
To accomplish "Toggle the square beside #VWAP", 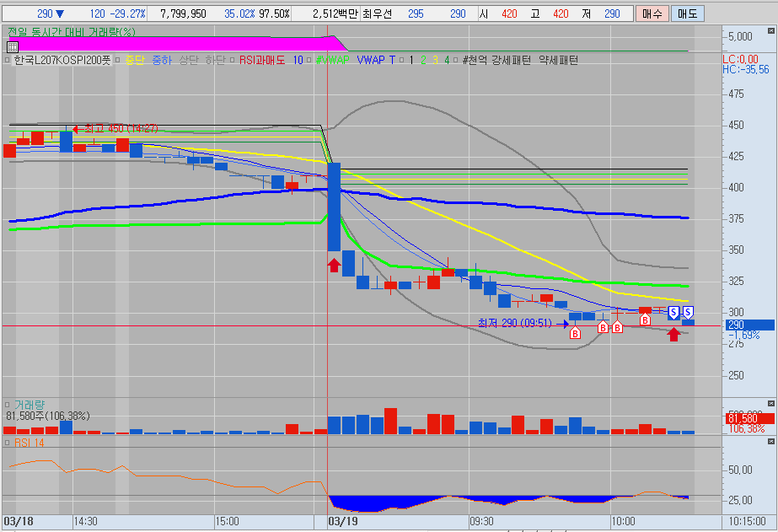I will [x=309, y=60].
